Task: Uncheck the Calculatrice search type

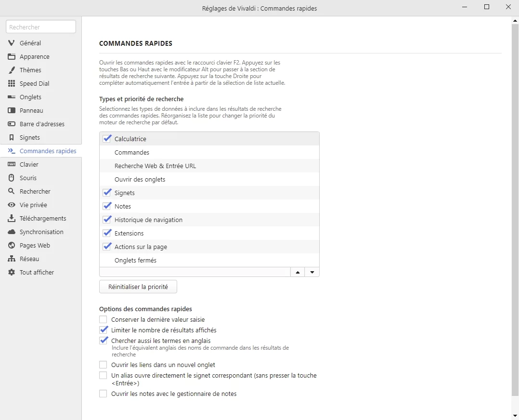Action: (107, 138)
